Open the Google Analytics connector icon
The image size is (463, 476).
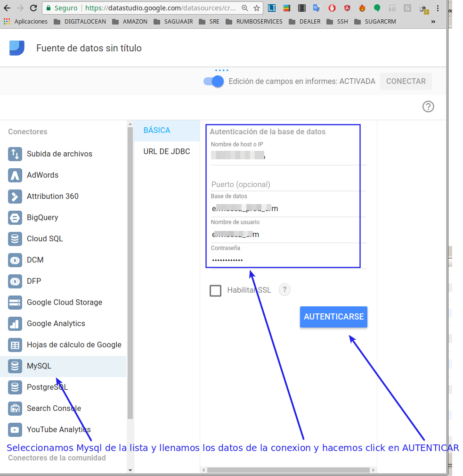point(15,324)
